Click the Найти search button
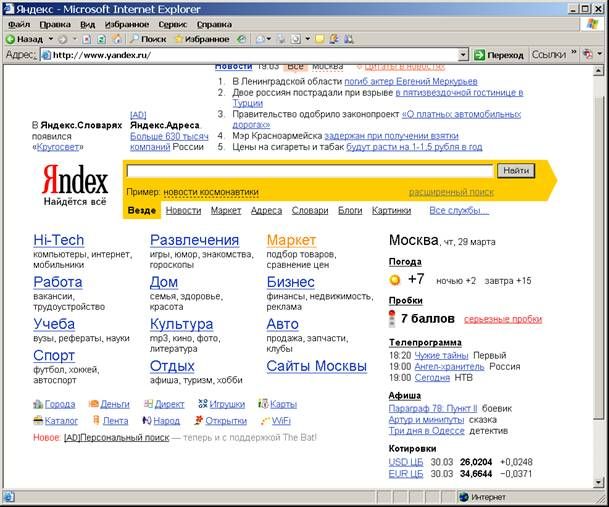Viewport: 609px width, 507px height. click(516, 171)
